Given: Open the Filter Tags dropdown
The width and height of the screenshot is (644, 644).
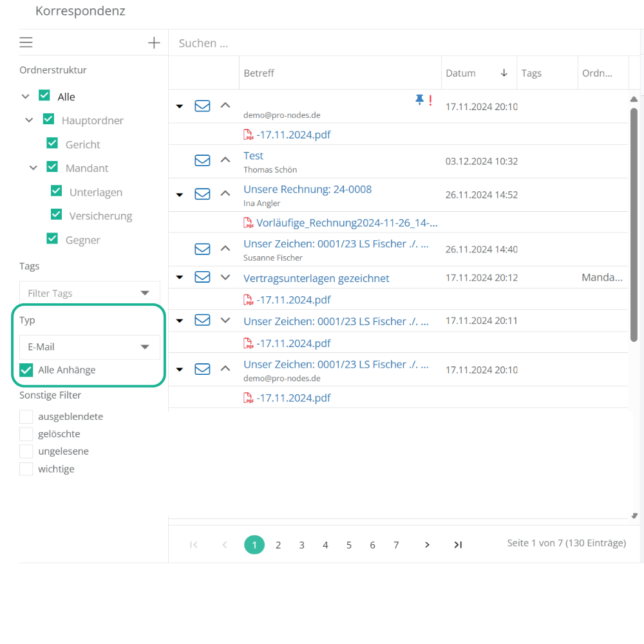Looking at the screenshot, I should (90, 293).
